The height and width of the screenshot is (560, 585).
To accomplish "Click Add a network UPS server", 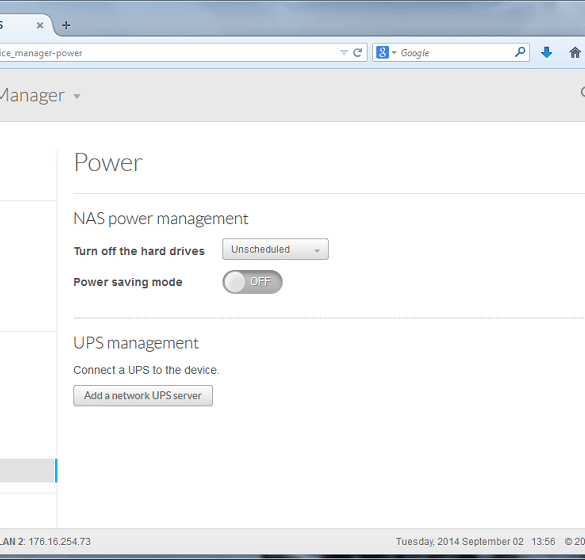I will [x=143, y=396].
